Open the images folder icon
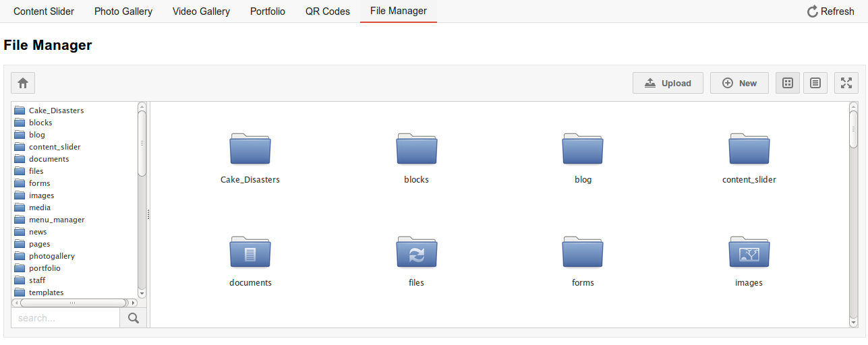868x345 pixels. (749, 252)
